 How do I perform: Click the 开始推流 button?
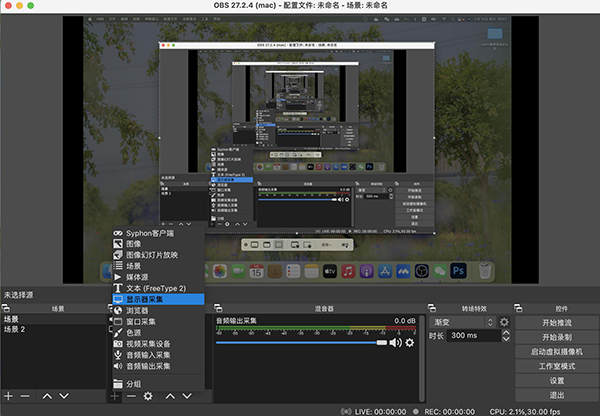[555, 322]
